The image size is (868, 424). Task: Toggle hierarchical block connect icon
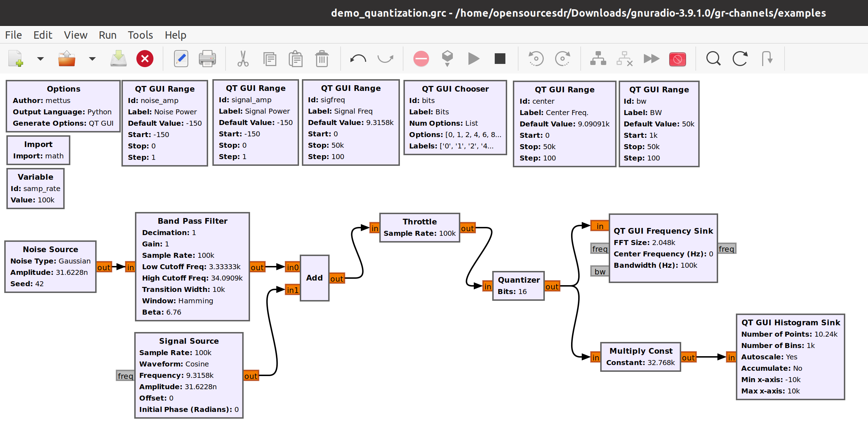pos(598,59)
